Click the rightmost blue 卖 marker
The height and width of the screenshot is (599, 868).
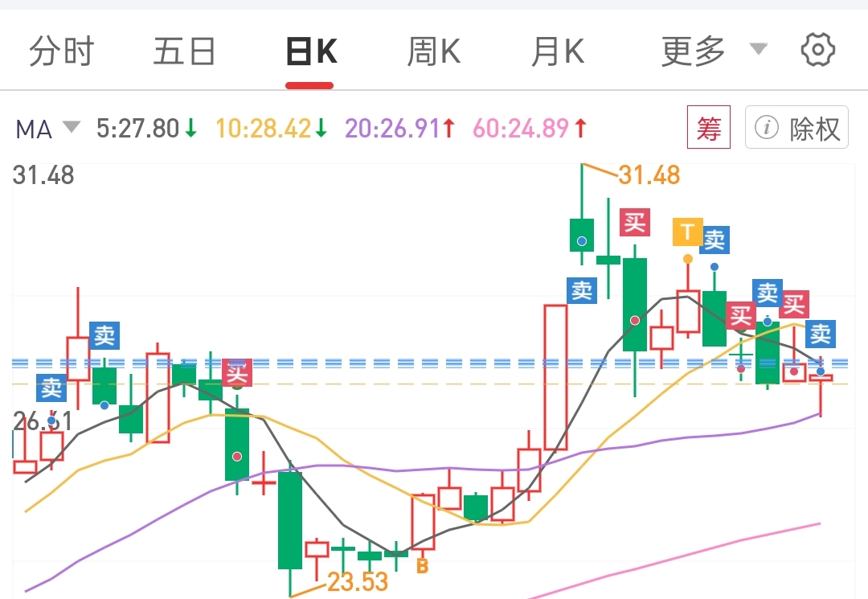click(820, 333)
